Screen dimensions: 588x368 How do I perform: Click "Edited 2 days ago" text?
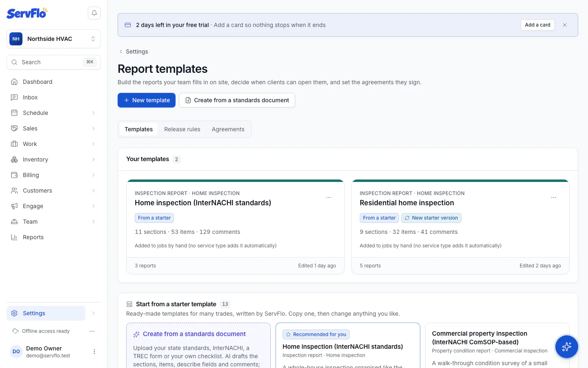pos(540,266)
